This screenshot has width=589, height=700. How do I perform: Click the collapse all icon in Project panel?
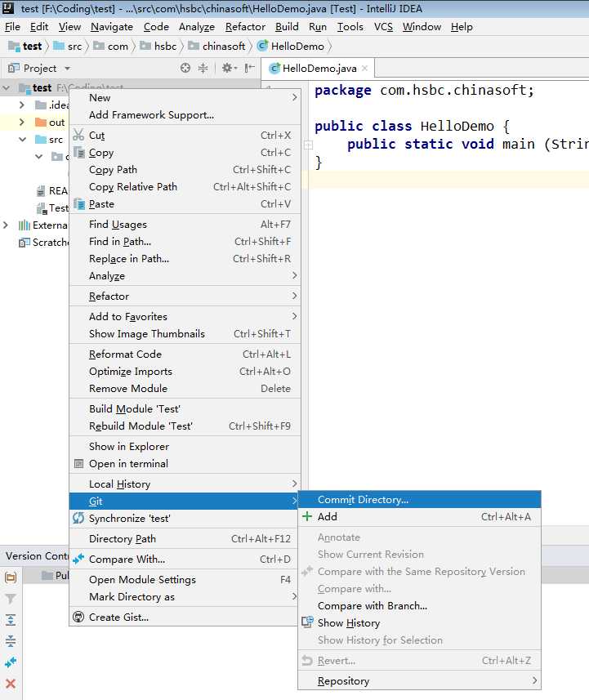pos(203,68)
